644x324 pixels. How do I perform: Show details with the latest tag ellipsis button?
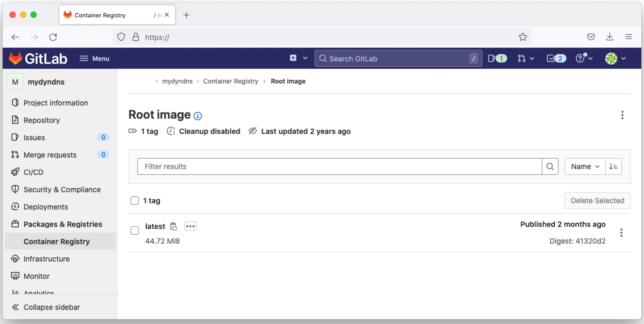click(190, 226)
